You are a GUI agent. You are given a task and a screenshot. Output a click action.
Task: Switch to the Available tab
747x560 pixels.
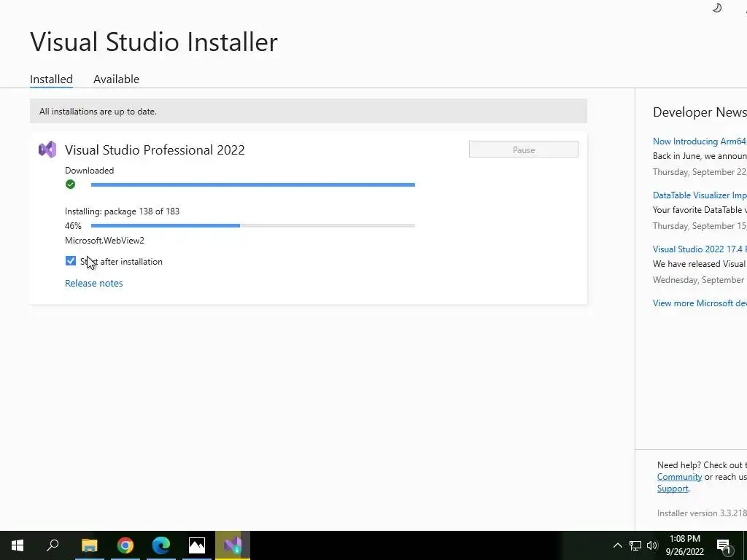pos(116,79)
